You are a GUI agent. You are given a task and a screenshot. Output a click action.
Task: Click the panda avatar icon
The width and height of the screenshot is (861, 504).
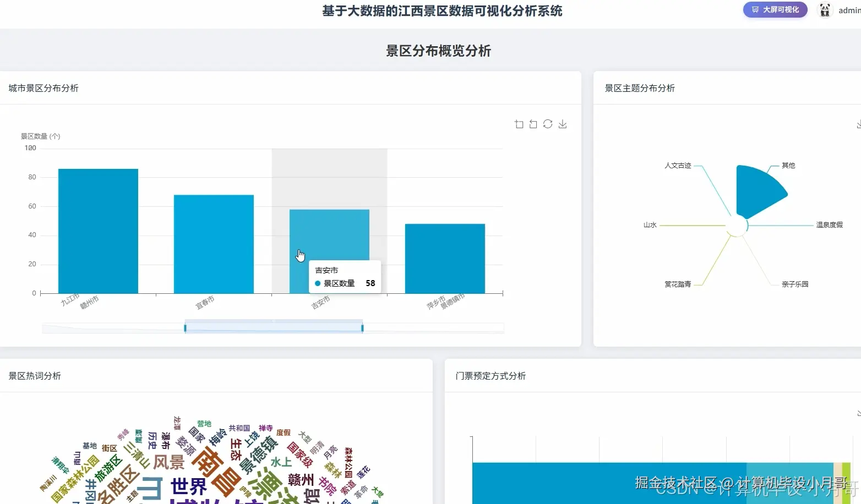pyautogui.click(x=824, y=10)
